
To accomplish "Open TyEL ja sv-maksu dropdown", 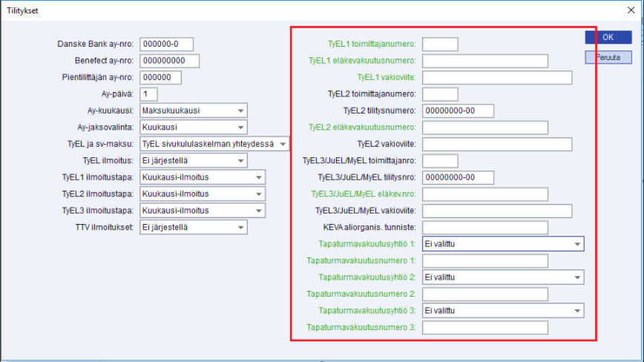I will (283, 144).
